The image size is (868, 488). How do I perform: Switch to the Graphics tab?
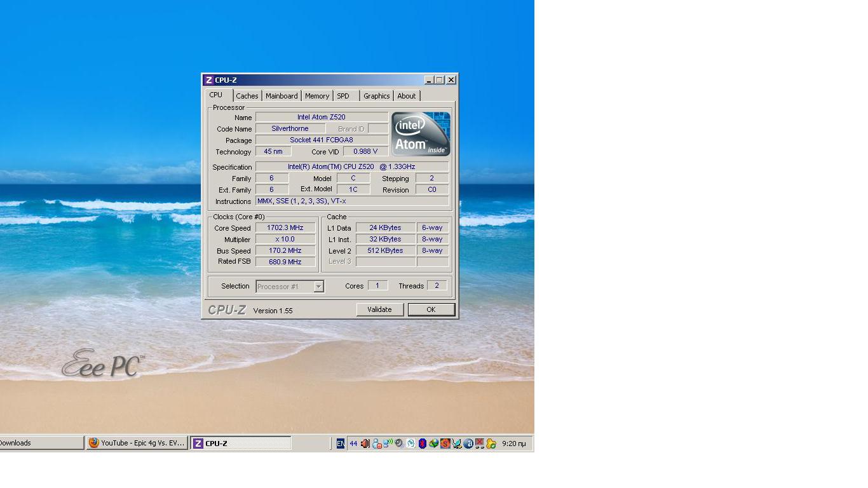[377, 96]
